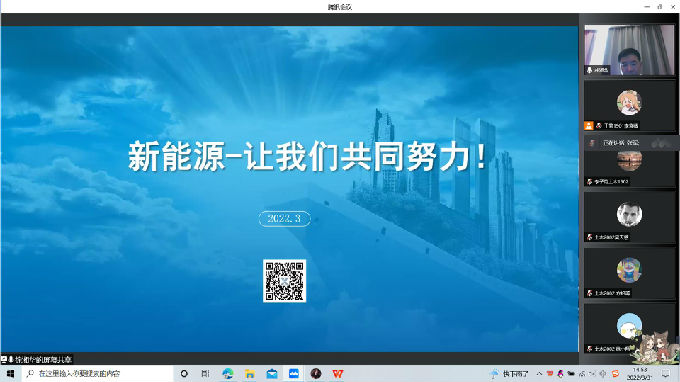Click the QR code on the slide
Screen dimensions: 680x382
pos(284,281)
